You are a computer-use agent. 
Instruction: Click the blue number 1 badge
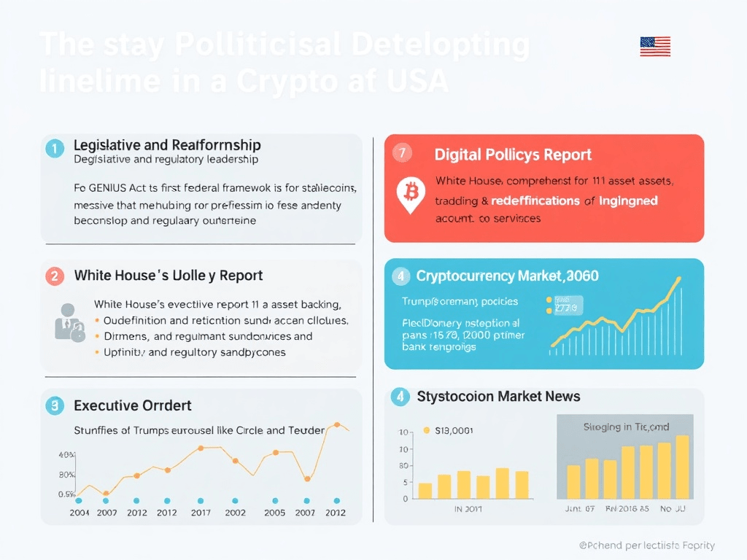click(55, 149)
